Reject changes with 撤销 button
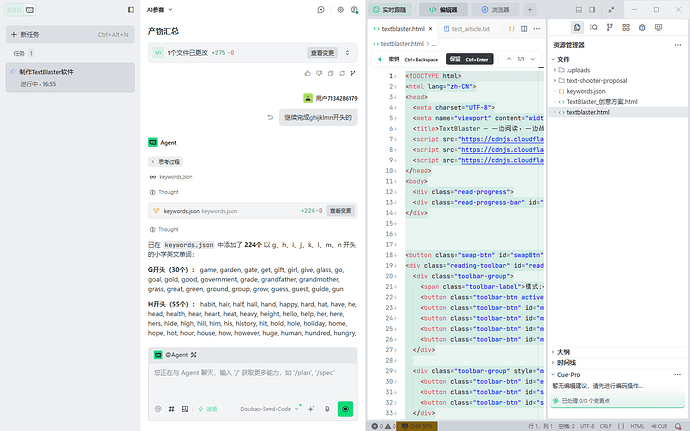Screen dimensions: 690x431 [413, 59]
